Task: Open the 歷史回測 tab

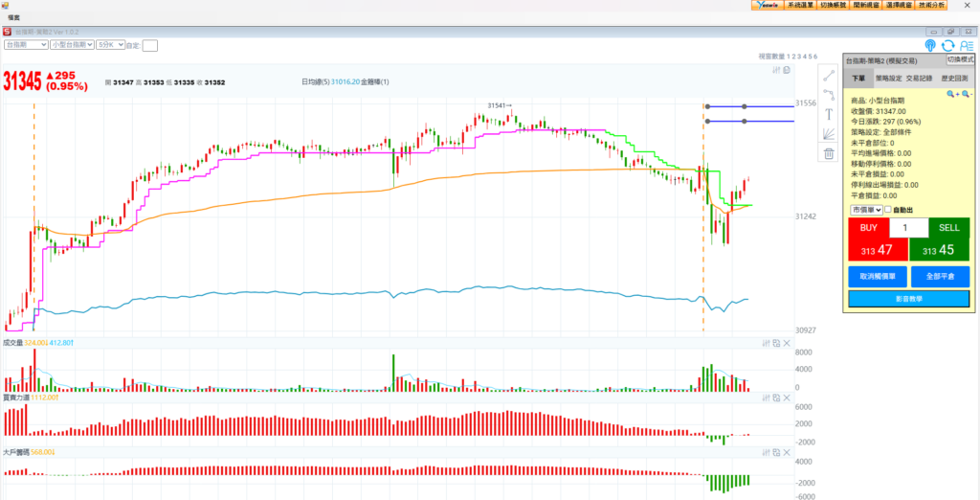Action: (x=953, y=78)
